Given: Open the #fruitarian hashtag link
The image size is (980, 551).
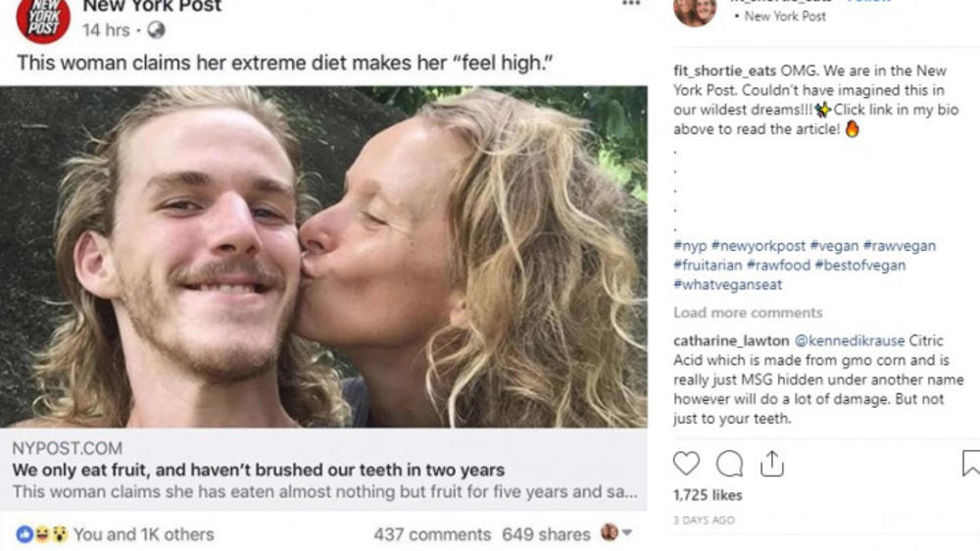Looking at the screenshot, I should coord(708,265).
